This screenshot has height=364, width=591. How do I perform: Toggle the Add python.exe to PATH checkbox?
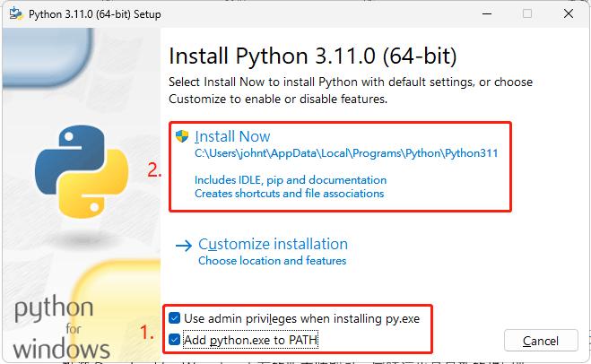(175, 340)
